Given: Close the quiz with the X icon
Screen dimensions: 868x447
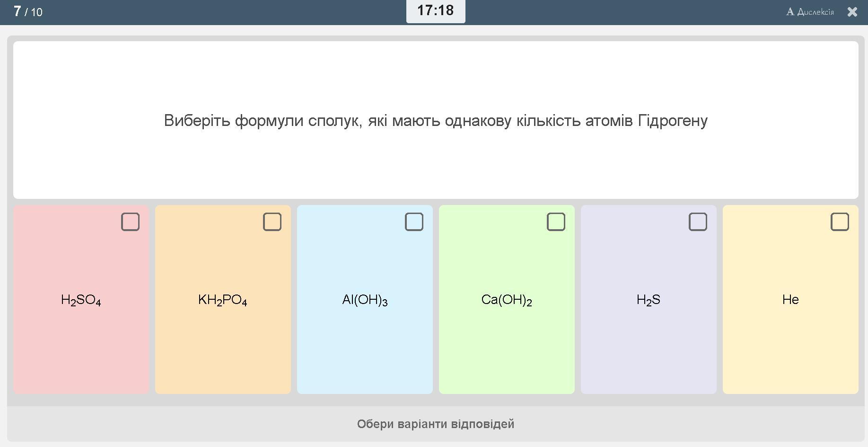Looking at the screenshot, I should pos(852,12).
